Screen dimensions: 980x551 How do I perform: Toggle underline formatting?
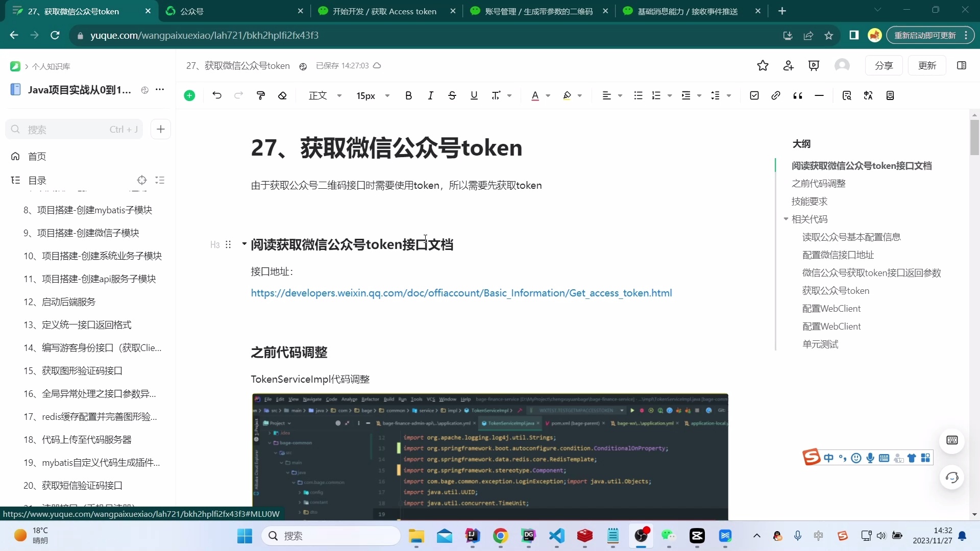click(474, 95)
